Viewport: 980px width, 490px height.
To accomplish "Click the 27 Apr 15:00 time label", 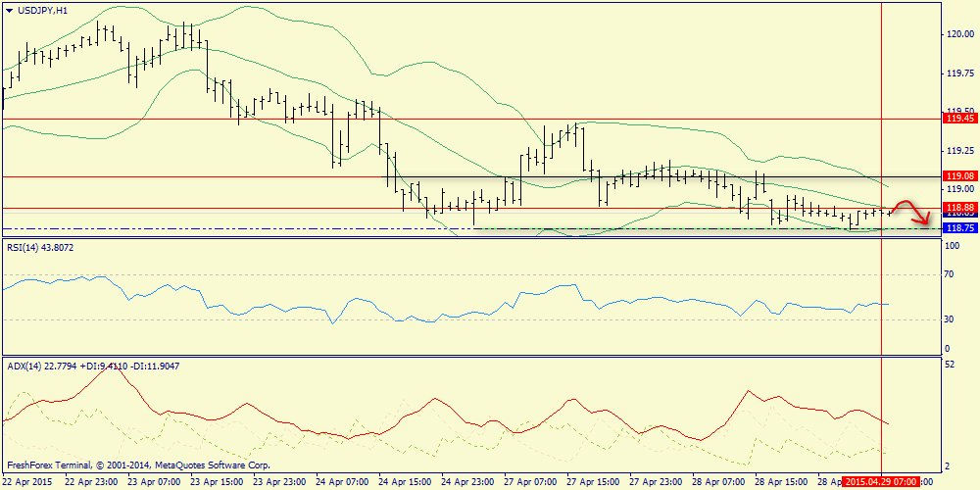I will tap(593, 482).
